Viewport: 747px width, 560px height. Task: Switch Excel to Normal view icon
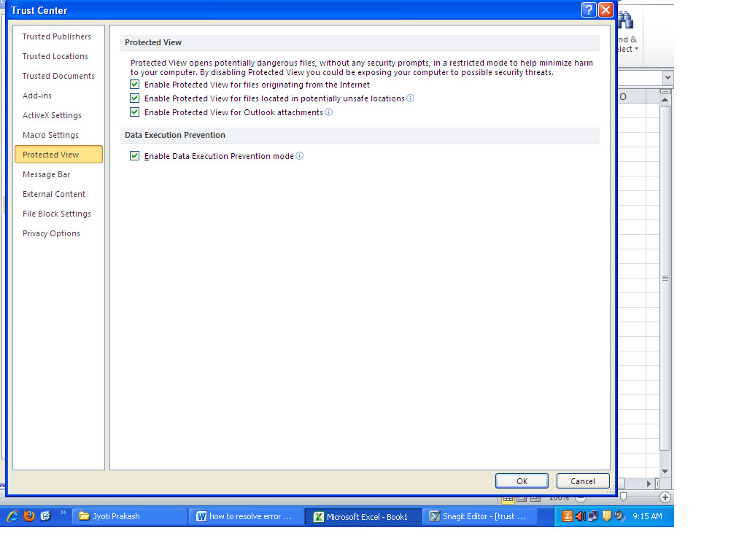508,499
